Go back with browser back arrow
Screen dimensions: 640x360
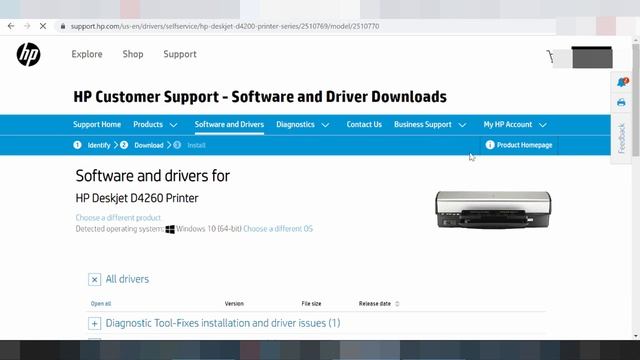click(x=11, y=26)
